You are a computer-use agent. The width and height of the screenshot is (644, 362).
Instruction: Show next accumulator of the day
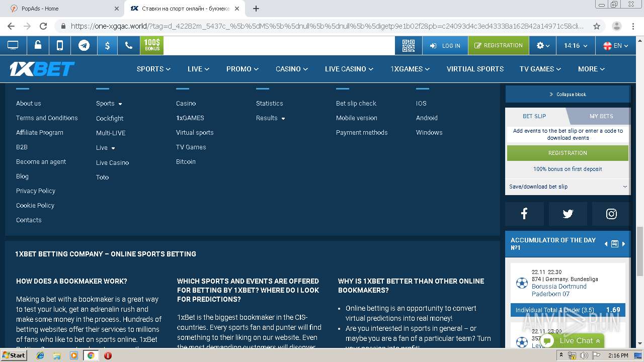point(624,244)
